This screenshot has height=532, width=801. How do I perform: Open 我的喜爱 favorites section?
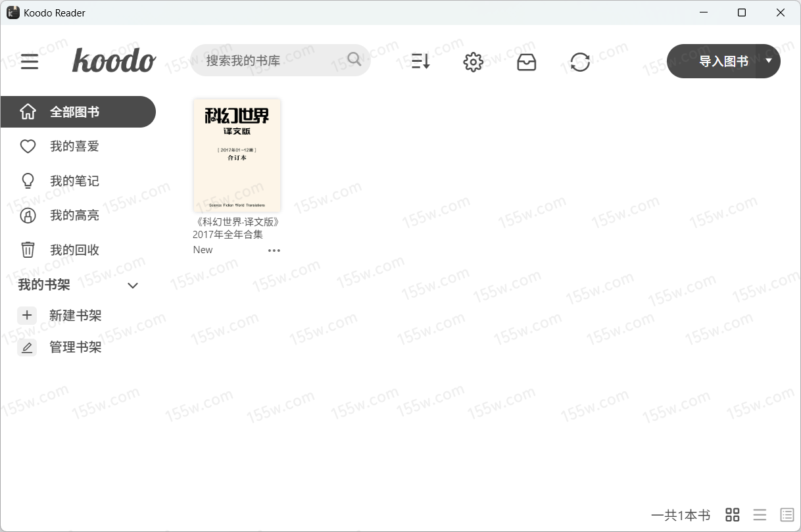(x=74, y=147)
